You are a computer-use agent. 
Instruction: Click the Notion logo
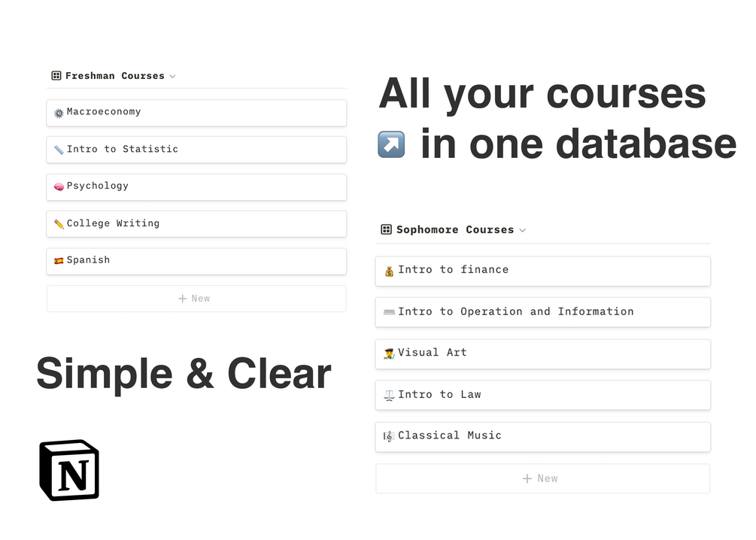pyautogui.click(x=69, y=470)
